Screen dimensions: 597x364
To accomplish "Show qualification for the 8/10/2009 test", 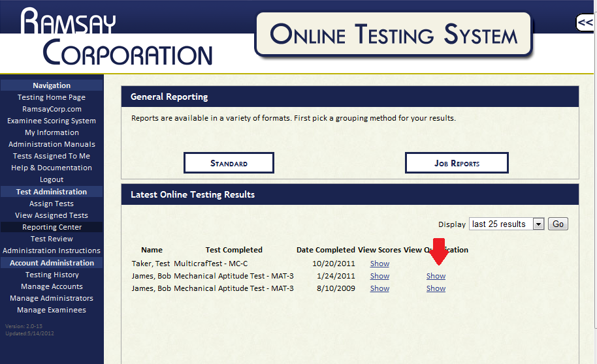I will (436, 288).
